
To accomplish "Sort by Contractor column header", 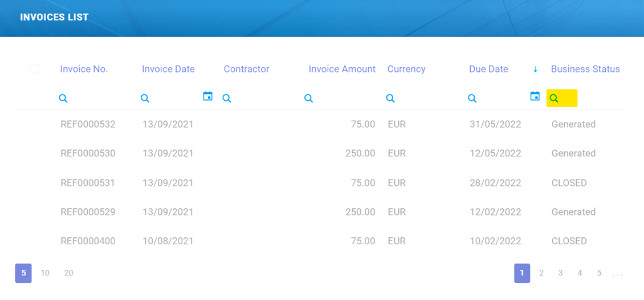I will (x=246, y=69).
